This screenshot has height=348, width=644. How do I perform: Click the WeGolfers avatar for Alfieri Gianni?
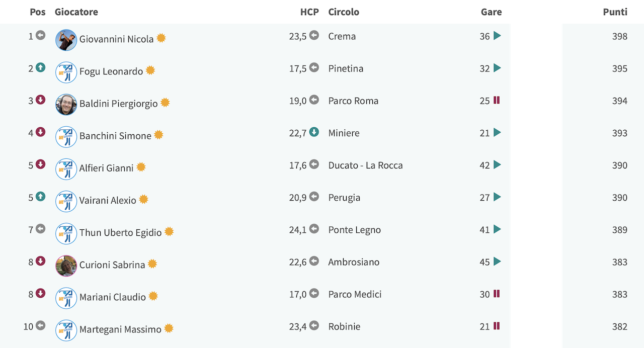[x=66, y=169]
